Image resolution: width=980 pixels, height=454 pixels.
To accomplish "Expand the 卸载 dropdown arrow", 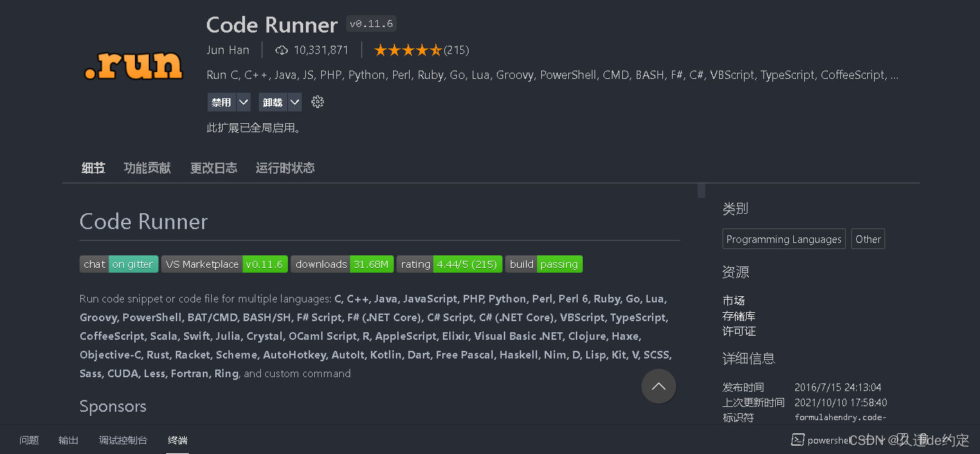I will point(295,102).
